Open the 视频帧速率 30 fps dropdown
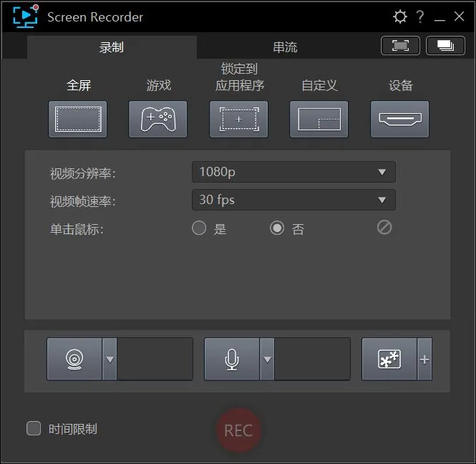 [293, 200]
